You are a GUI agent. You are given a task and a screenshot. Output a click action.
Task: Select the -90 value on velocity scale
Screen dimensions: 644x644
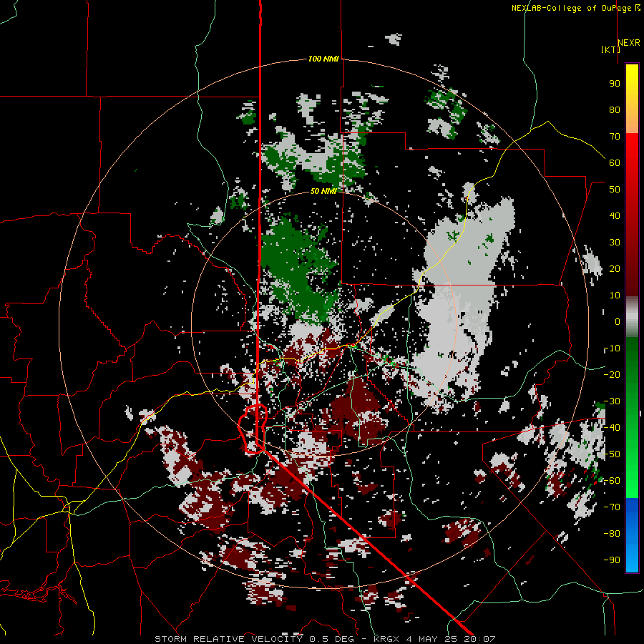[x=612, y=560]
